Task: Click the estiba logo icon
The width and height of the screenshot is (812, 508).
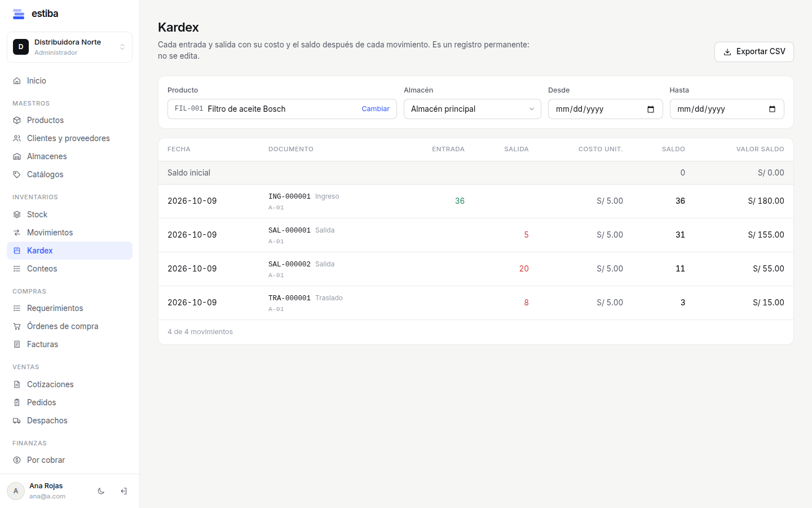Action: (x=19, y=14)
